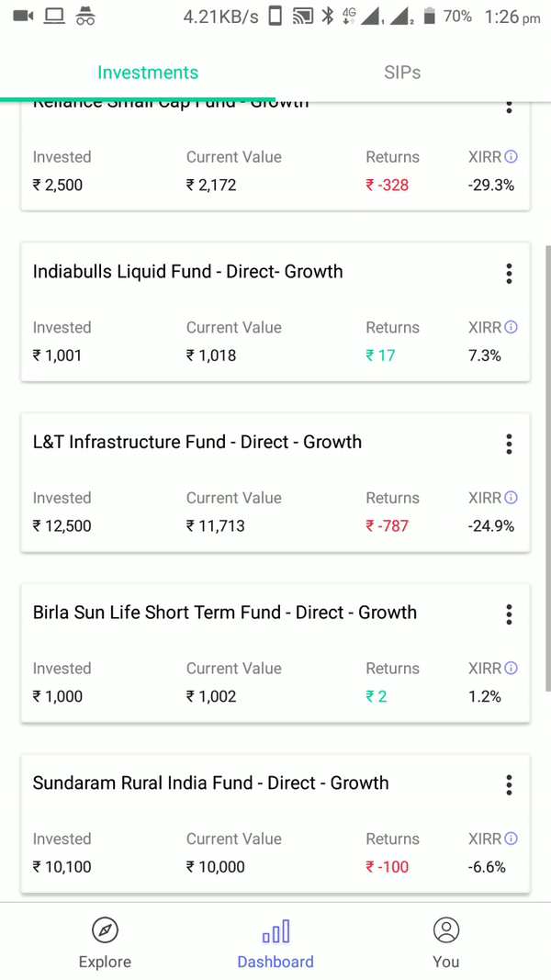Switch to the SIPs tab
This screenshot has height=980, width=551.
(401, 72)
